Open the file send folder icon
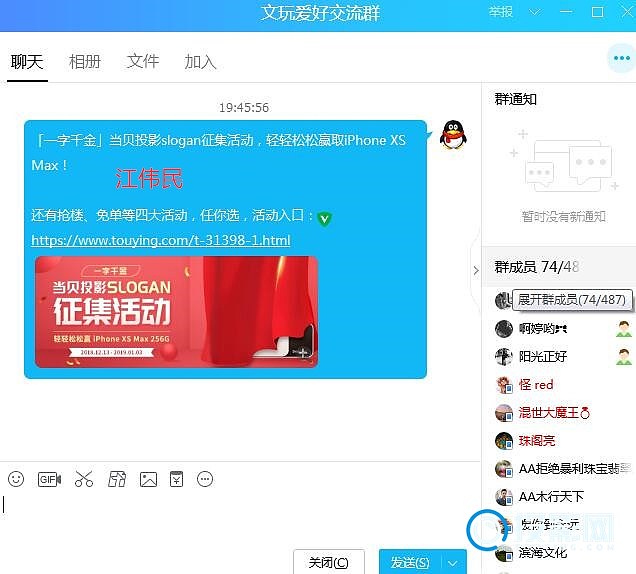636x574 pixels. tap(117, 479)
